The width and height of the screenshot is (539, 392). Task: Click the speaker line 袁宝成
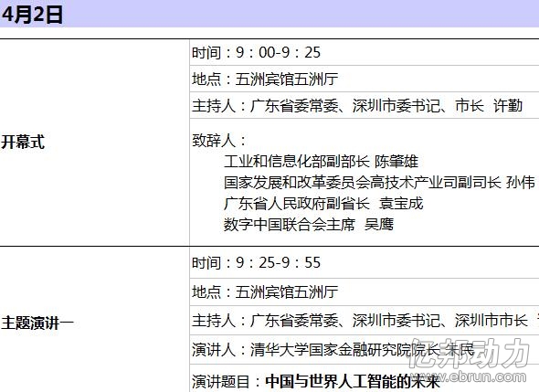coord(323,203)
